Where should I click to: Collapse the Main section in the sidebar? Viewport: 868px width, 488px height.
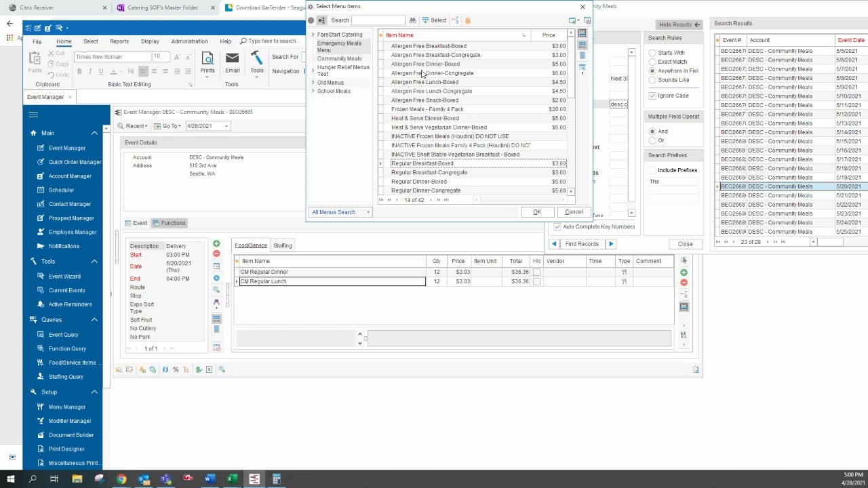click(x=94, y=134)
